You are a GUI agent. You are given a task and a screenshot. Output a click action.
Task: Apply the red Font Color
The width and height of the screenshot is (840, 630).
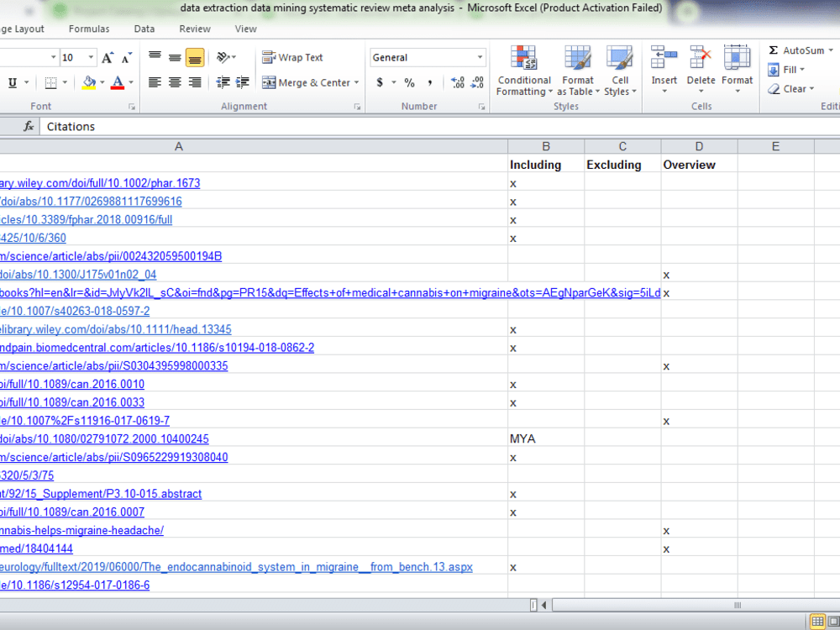click(118, 82)
